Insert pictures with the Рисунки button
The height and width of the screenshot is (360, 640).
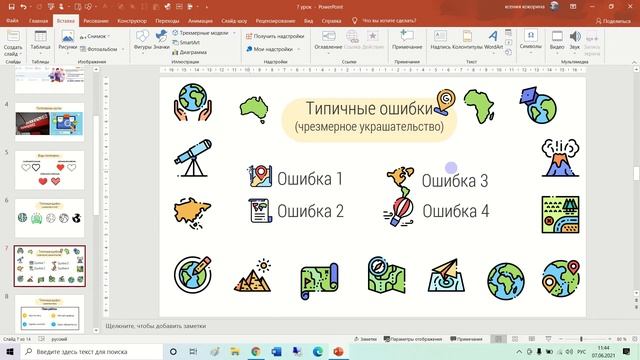point(67,42)
